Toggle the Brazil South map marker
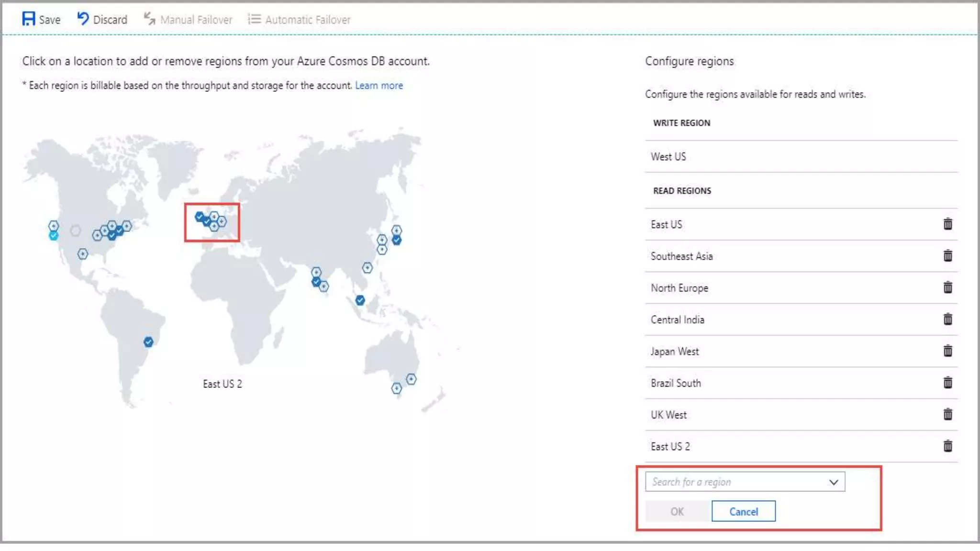The height and width of the screenshot is (551, 980). tap(148, 342)
